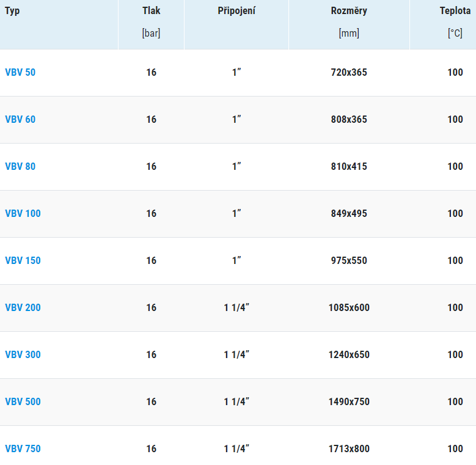Select the dimensions value 720x365

coord(349,72)
